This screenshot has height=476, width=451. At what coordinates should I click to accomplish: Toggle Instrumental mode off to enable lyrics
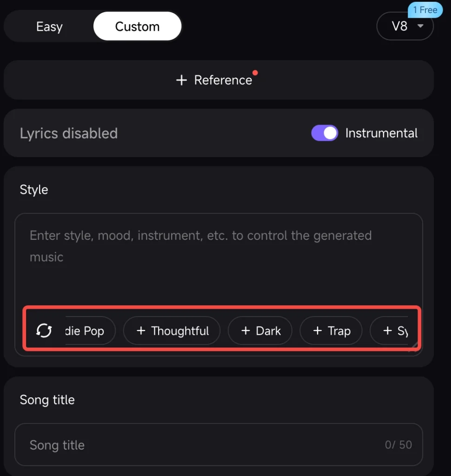pos(325,133)
